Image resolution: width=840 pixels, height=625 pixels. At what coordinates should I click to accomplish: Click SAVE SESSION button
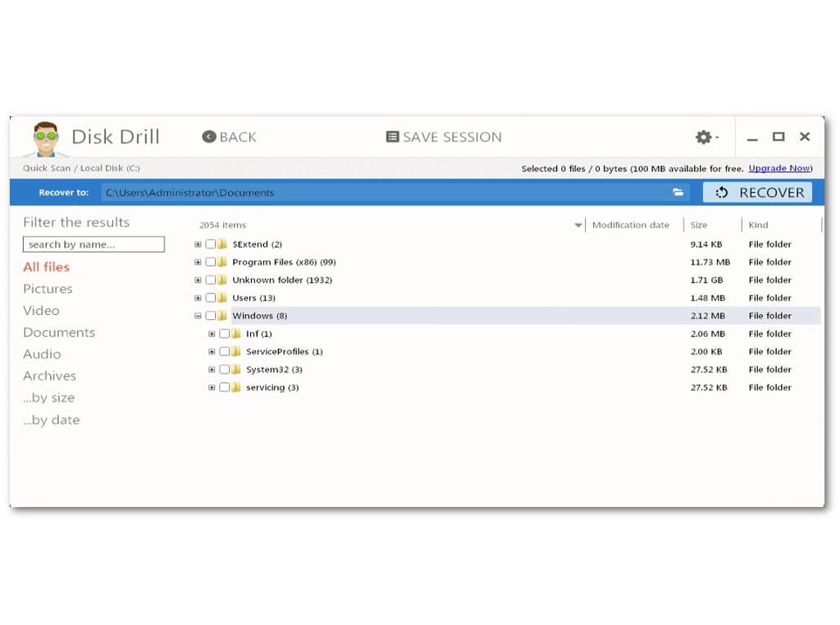pyautogui.click(x=444, y=137)
